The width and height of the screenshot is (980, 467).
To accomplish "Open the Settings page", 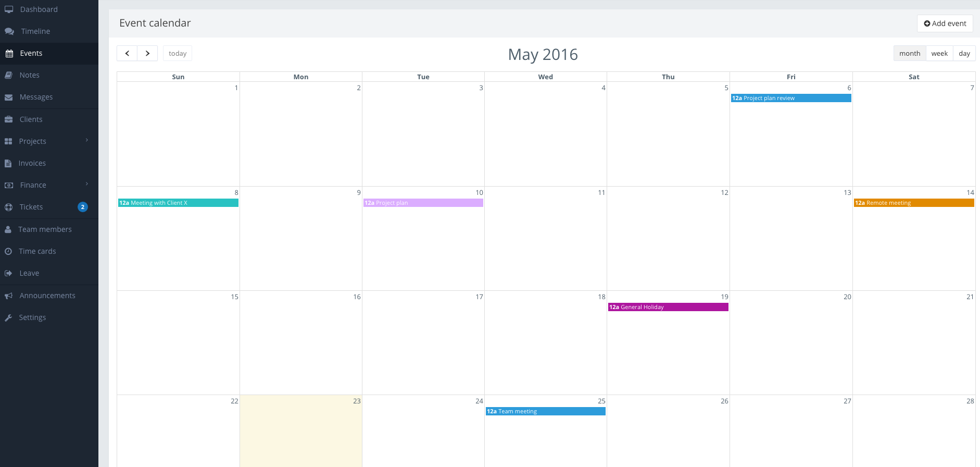I will pyautogui.click(x=49, y=317).
